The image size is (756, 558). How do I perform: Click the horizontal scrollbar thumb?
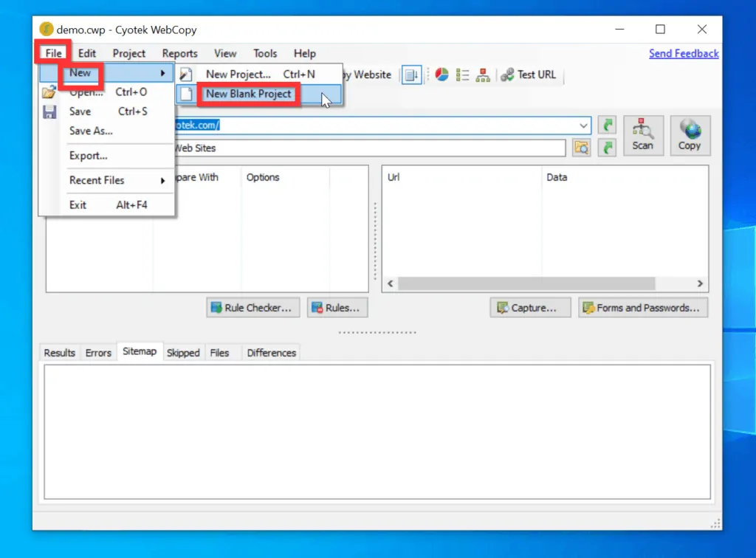pyautogui.click(x=526, y=283)
